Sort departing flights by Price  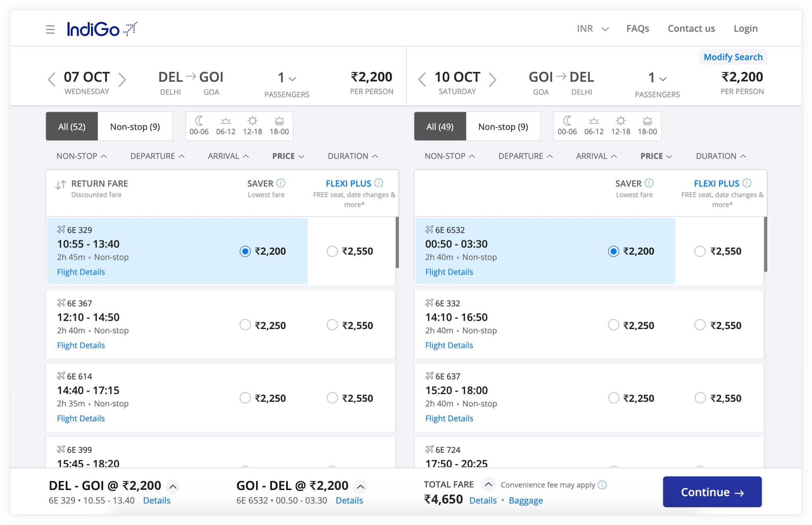288,156
